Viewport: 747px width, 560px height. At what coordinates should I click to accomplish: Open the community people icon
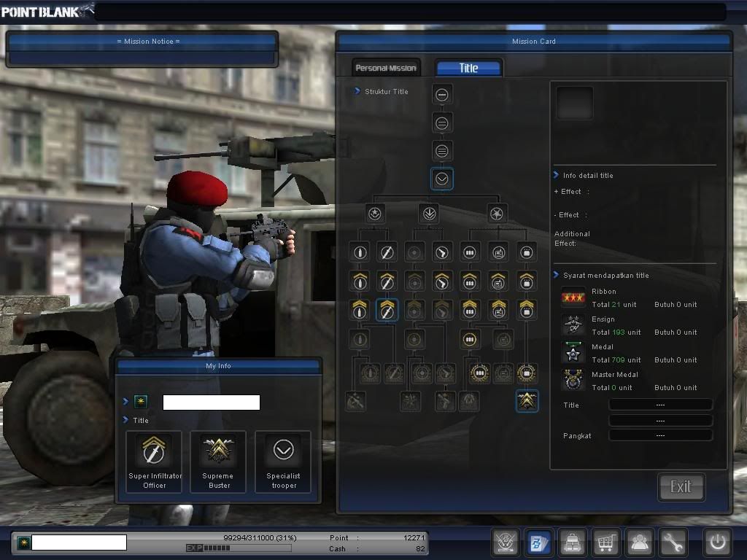click(639, 542)
